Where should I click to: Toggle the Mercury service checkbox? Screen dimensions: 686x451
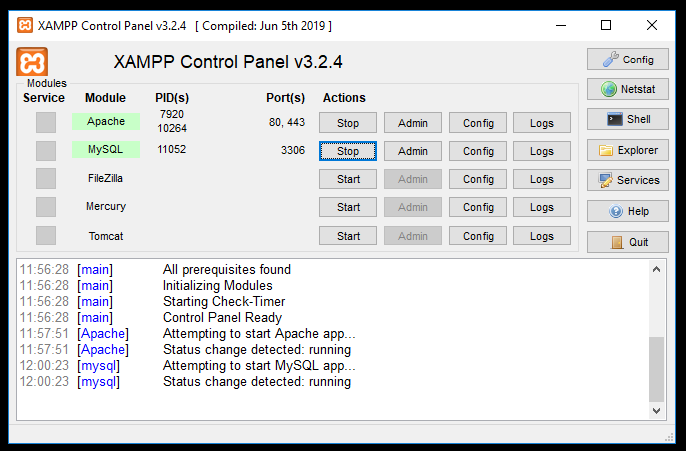point(46,207)
